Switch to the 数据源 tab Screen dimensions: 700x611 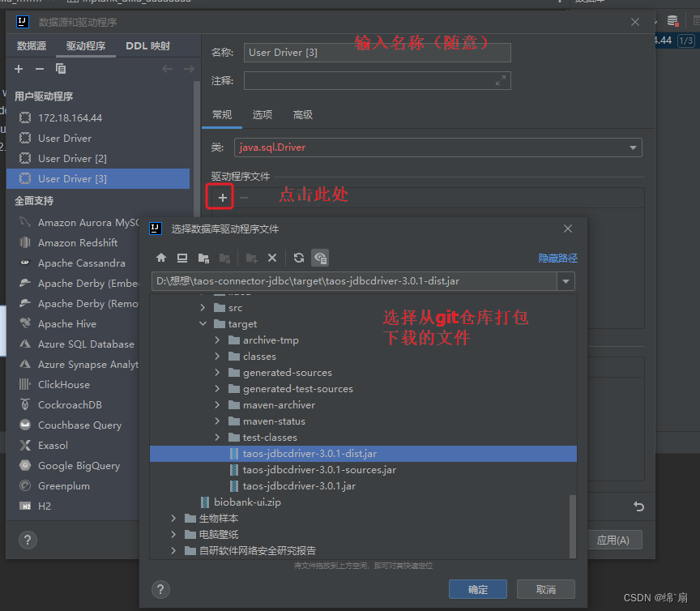31,45
